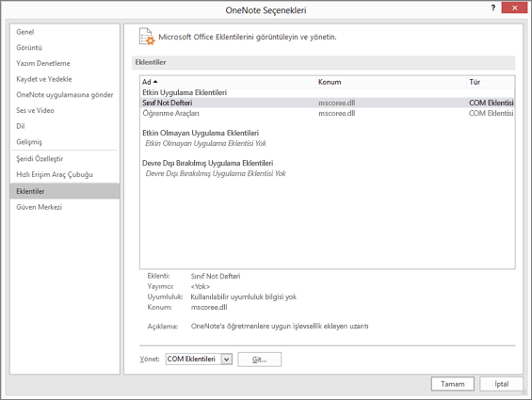
Task: Cancel with the İptal button
Action: pos(502,384)
